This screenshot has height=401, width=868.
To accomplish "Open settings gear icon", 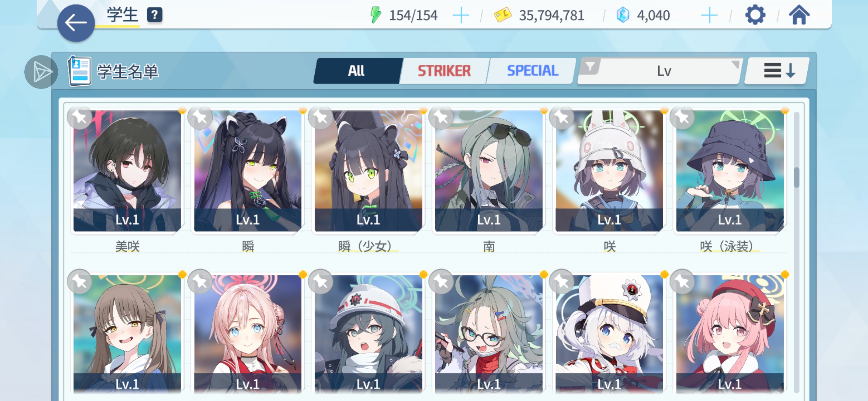I will [x=755, y=15].
